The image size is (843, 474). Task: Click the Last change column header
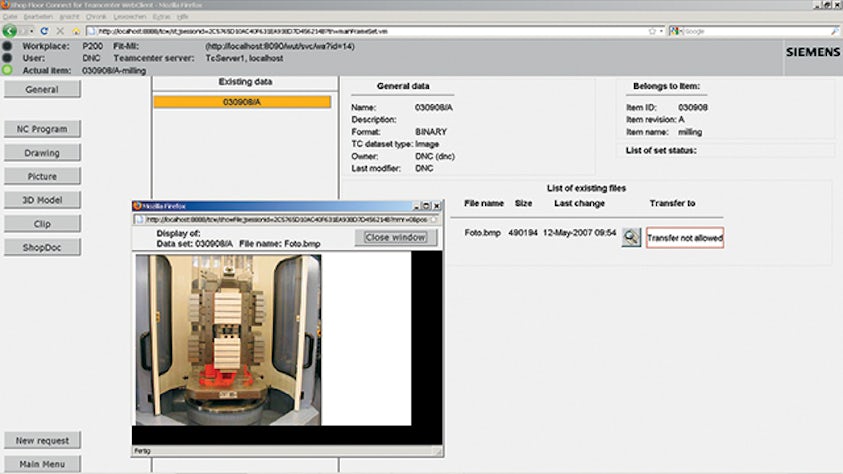pos(580,203)
